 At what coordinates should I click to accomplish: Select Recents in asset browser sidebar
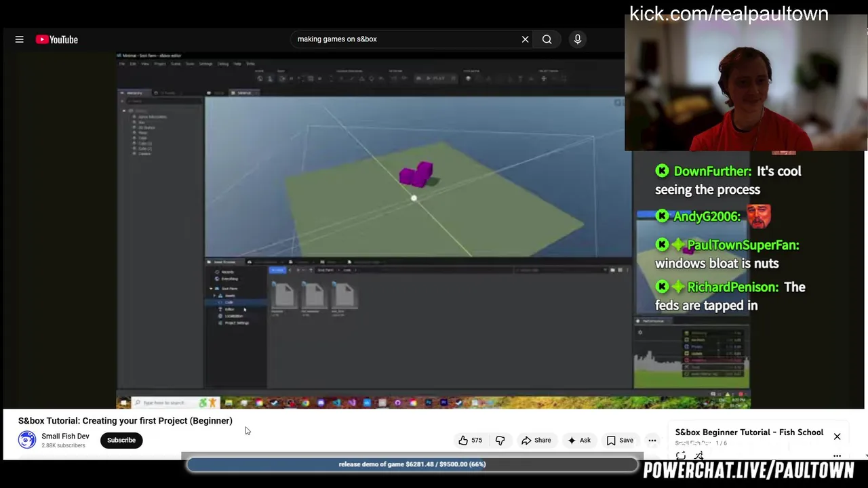coord(227,272)
